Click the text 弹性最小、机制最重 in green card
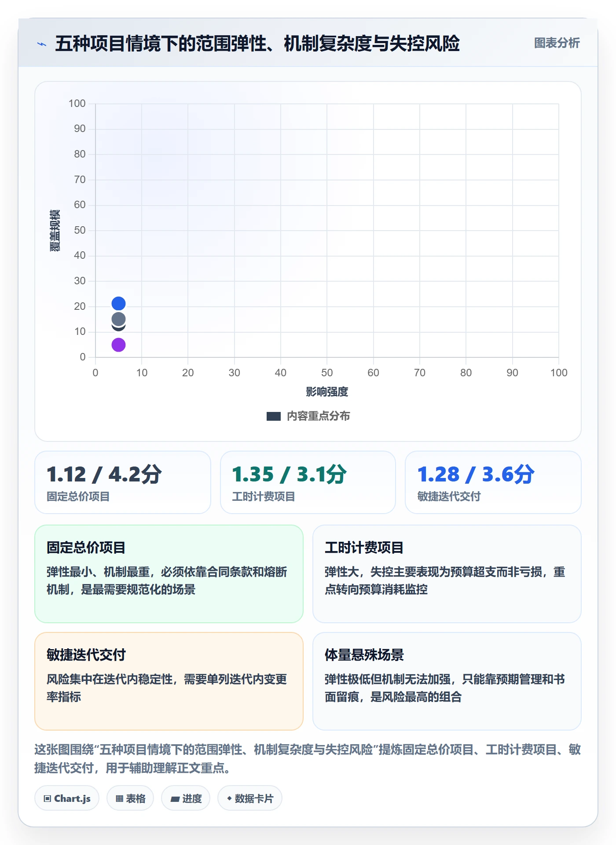This screenshot has height=845, width=616. (98, 572)
